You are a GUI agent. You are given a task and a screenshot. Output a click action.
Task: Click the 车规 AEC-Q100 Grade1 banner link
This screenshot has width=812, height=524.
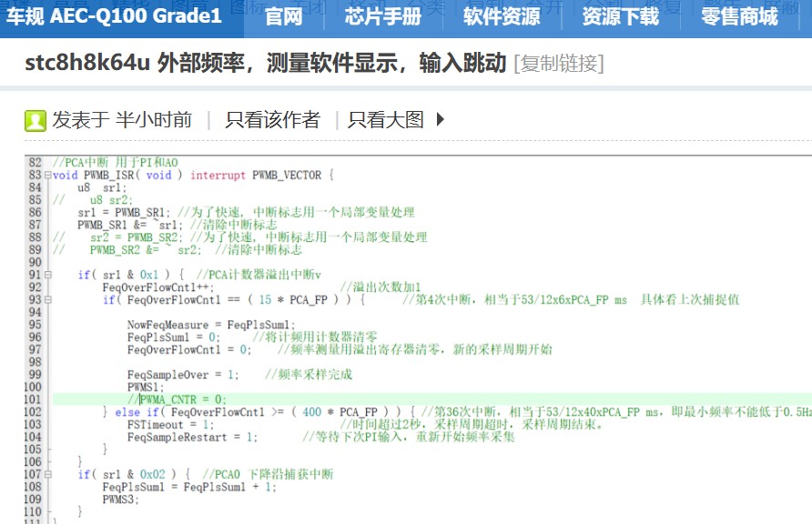click(x=114, y=16)
